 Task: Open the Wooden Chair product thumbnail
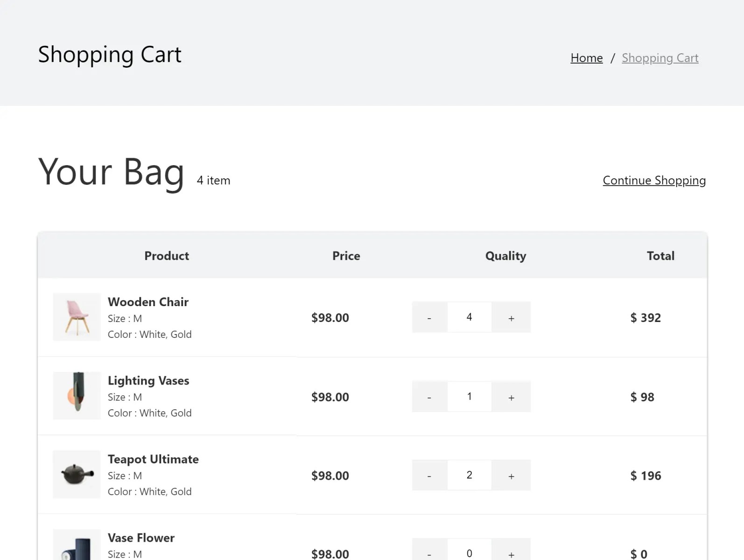77,317
